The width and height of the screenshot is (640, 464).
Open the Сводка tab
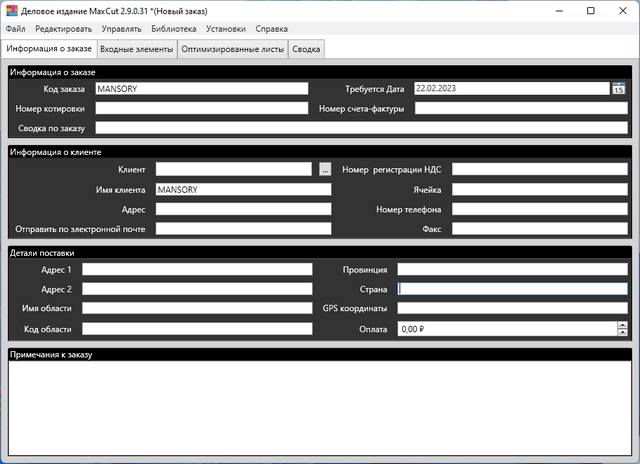coord(306,49)
